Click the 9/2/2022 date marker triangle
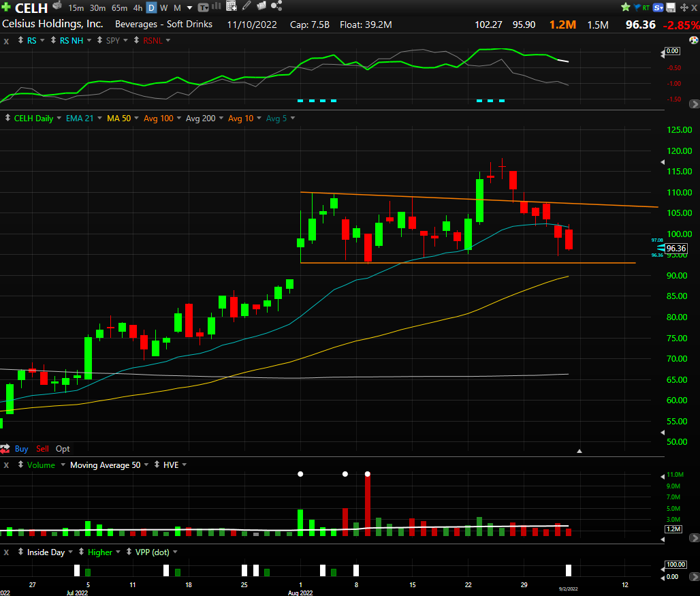 tap(579, 451)
